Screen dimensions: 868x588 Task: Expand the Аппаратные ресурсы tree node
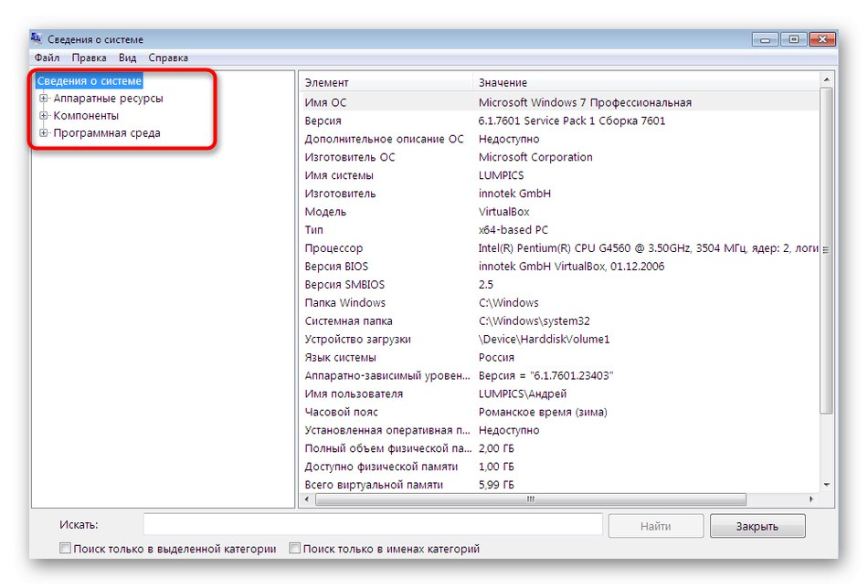43,99
